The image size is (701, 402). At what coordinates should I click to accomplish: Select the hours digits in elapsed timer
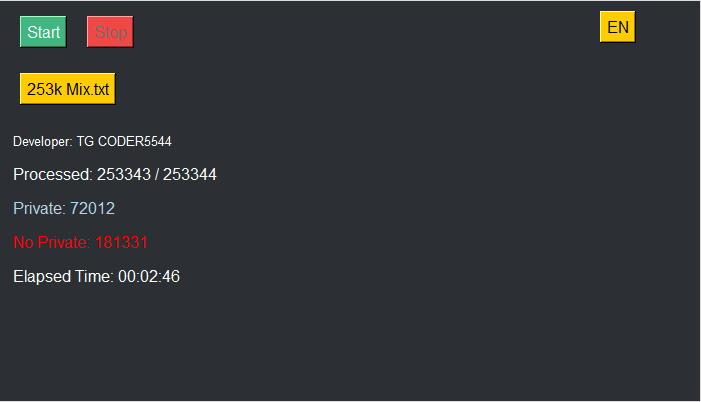click(126, 277)
